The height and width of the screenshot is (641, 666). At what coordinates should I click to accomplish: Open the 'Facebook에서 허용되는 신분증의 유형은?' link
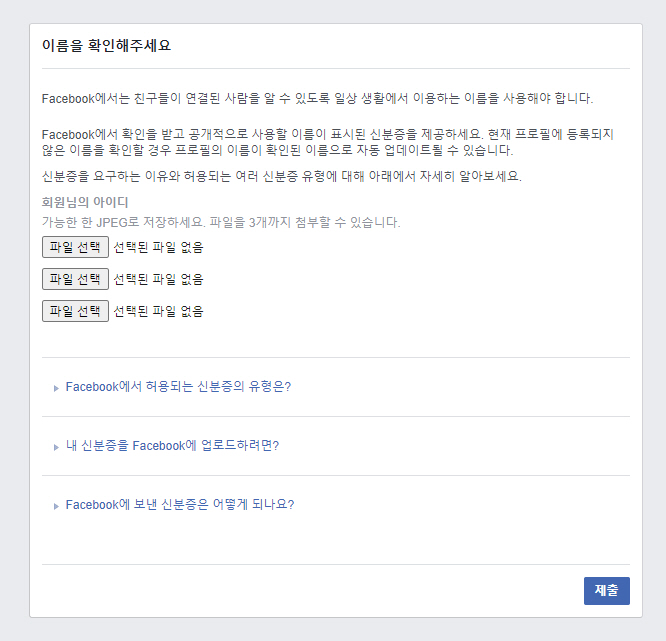coord(178,387)
